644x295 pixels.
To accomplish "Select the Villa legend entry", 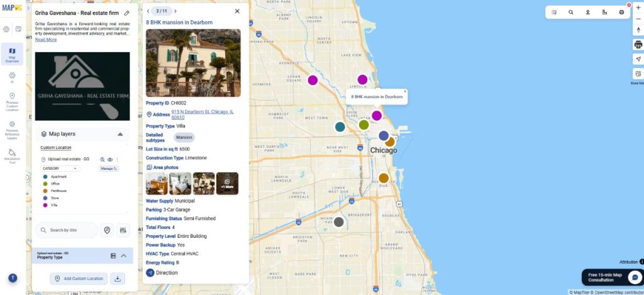I will (50, 205).
